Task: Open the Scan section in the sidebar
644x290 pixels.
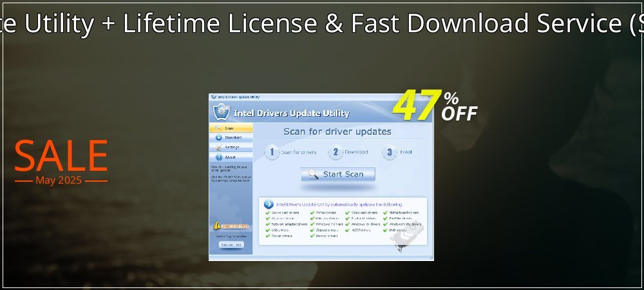Action: [x=231, y=128]
